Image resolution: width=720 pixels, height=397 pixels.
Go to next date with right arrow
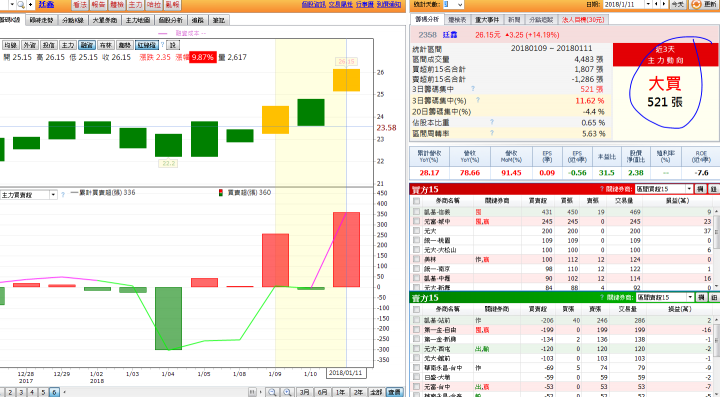(x=663, y=4)
